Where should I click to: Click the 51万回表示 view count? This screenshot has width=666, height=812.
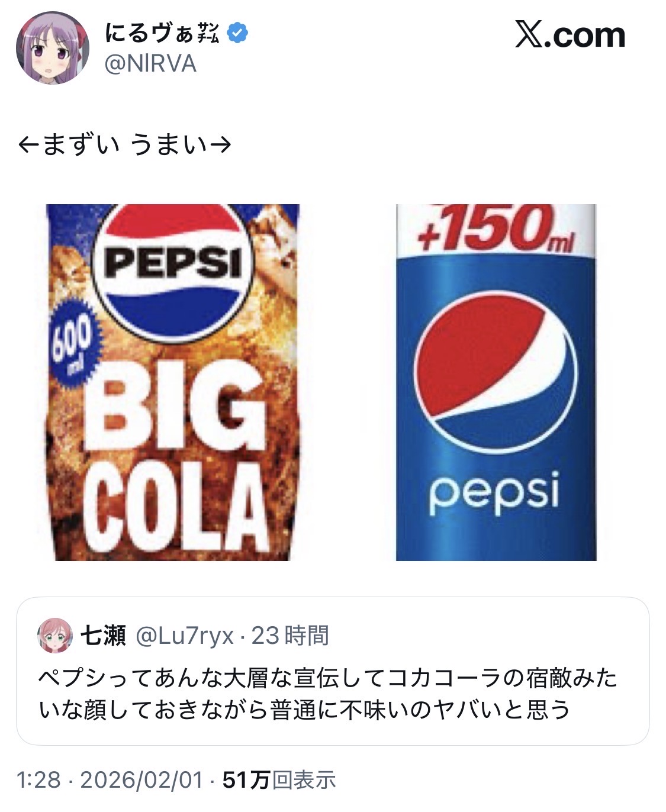click(279, 780)
